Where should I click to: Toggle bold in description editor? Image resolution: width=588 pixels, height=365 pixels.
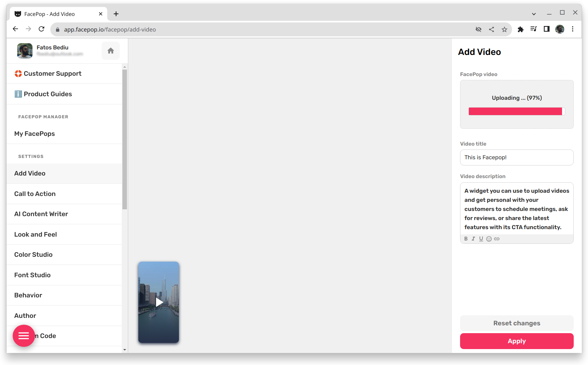[x=466, y=239]
